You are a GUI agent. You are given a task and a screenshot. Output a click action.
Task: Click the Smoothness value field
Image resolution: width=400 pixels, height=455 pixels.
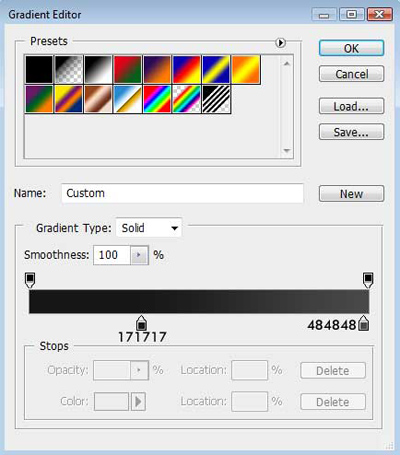click(x=112, y=255)
